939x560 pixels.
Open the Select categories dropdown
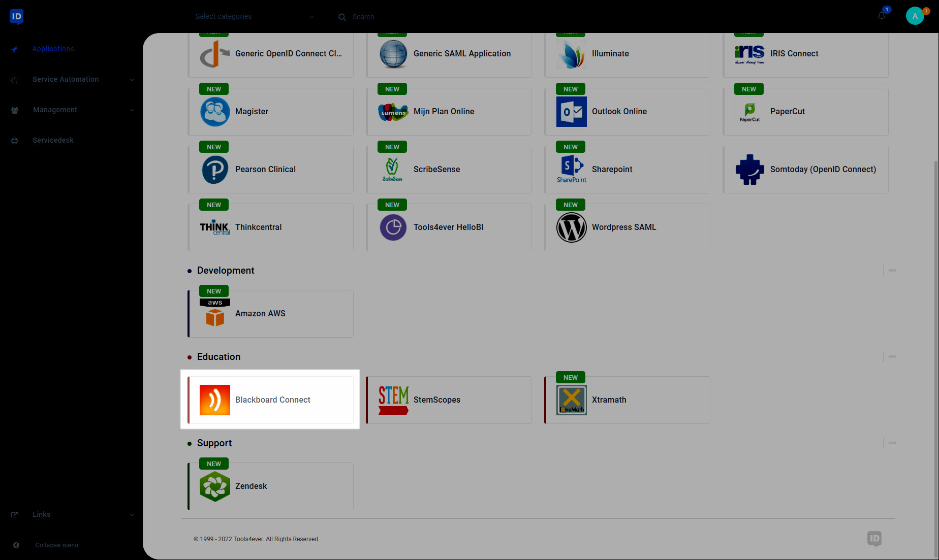click(x=255, y=16)
